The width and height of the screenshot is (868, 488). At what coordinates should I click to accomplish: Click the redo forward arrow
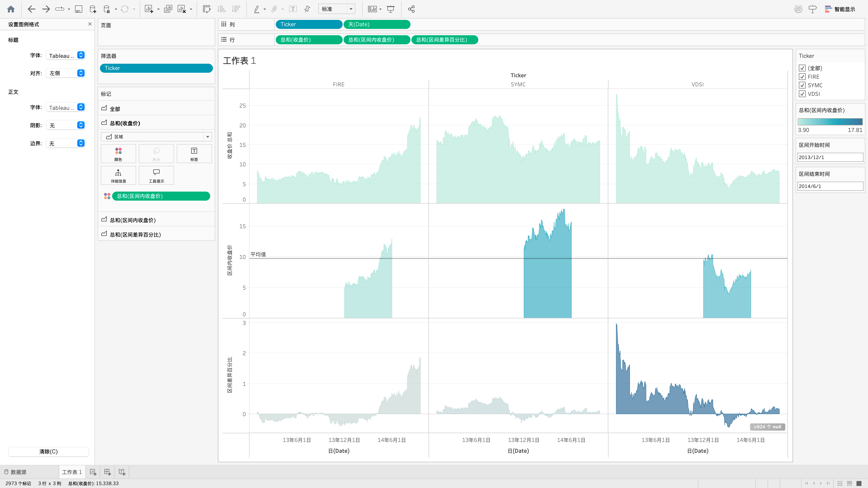tap(46, 9)
